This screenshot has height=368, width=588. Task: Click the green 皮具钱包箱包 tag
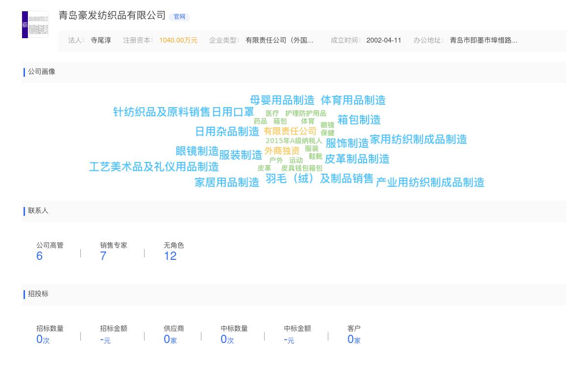point(302,168)
